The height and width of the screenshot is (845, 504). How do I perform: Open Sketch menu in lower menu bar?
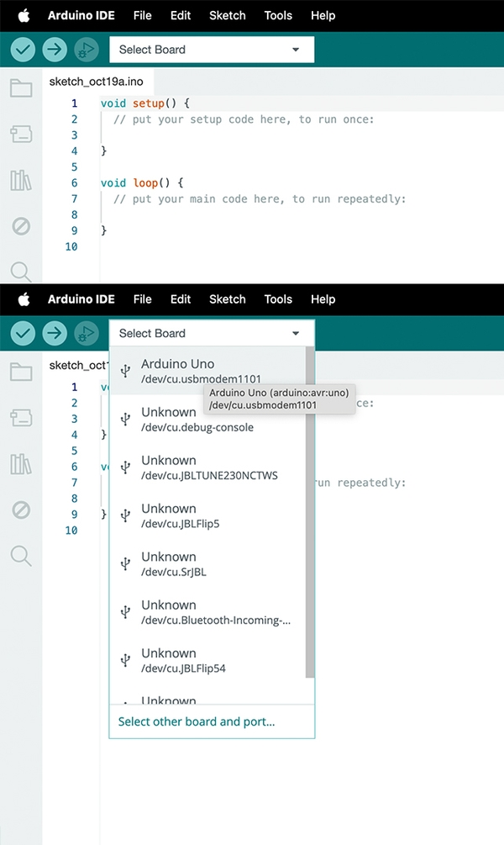(228, 299)
